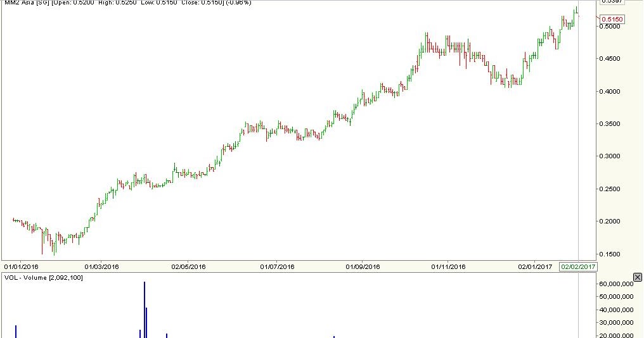Click the volume bar above 01/01/2016
This screenshot has width=644, height=338.
(x=16, y=332)
